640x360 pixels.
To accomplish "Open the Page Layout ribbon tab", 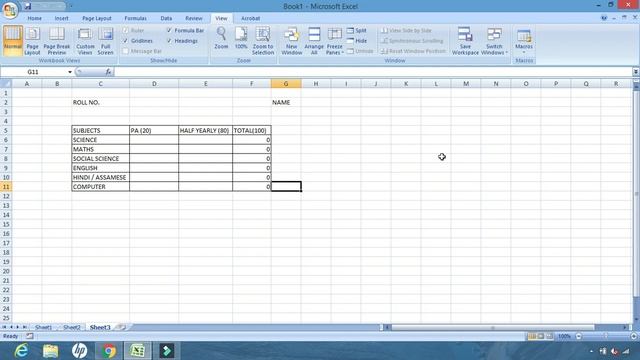I will coord(97,18).
